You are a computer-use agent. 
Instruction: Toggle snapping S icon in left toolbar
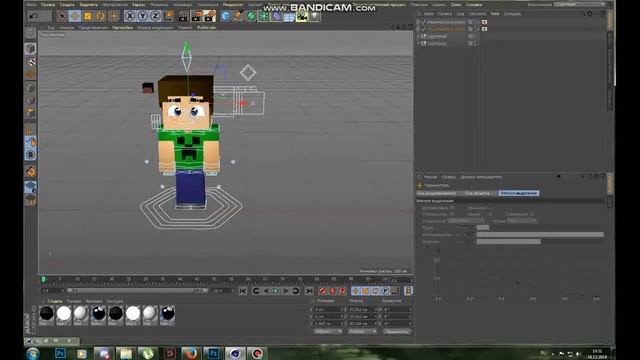click(31, 154)
